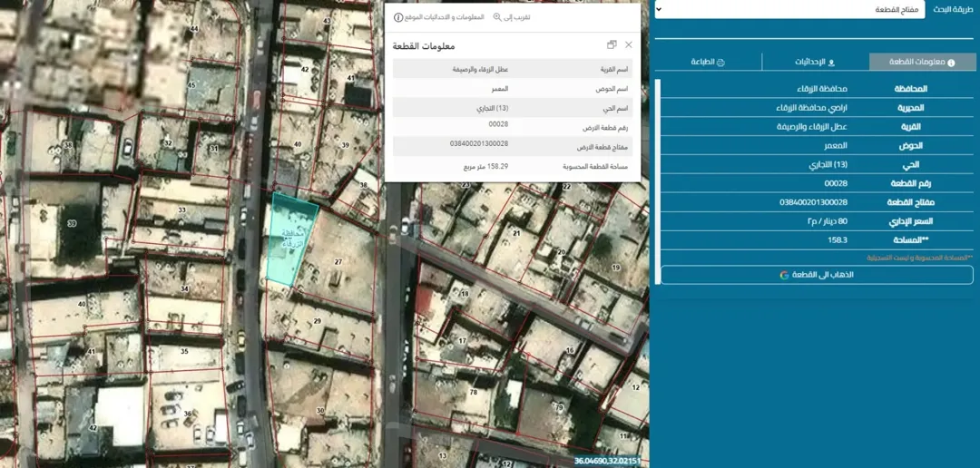Click المعلومات و الاحداثيات الموقع link in popup
The height and width of the screenshot is (468, 980).
[445, 17]
